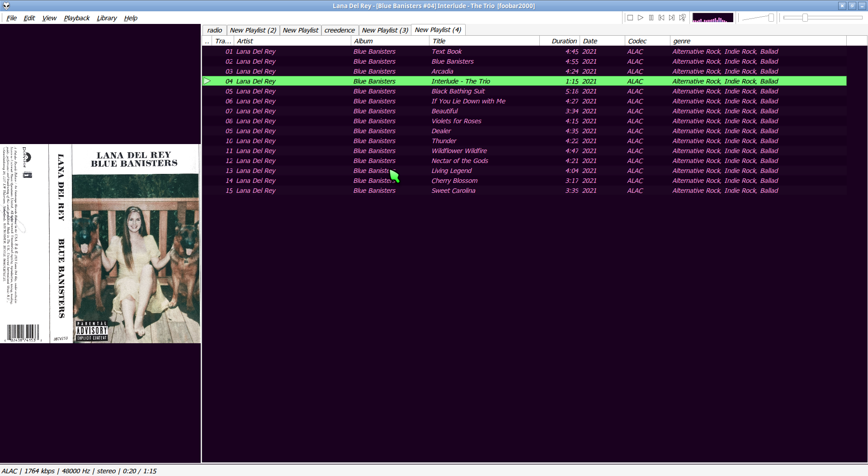868x476 pixels.
Task: Click the seek bar slider handle
Action: 805,18
